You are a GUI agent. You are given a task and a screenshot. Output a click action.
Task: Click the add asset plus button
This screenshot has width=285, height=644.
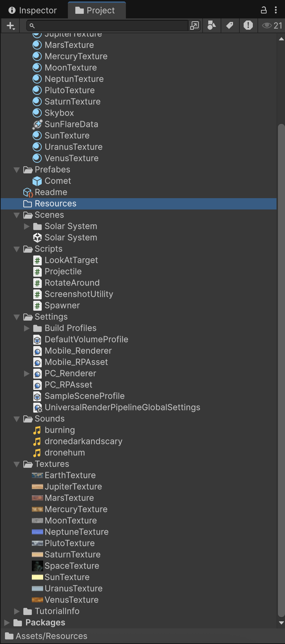click(11, 26)
